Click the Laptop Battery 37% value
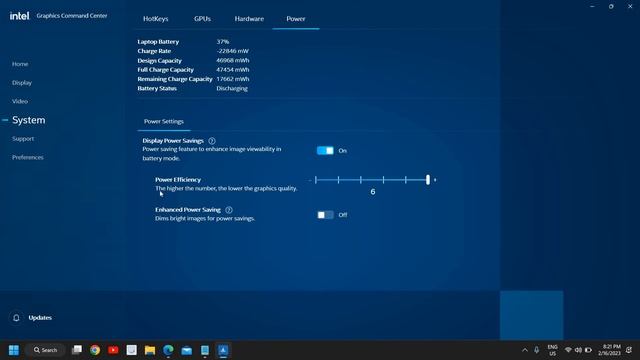 (x=223, y=42)
